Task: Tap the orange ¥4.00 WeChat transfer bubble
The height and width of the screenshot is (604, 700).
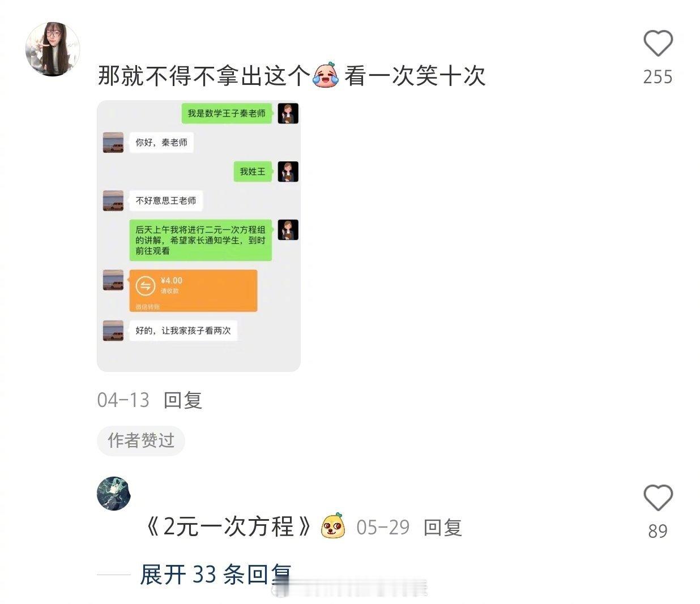Action: [193, 290]
